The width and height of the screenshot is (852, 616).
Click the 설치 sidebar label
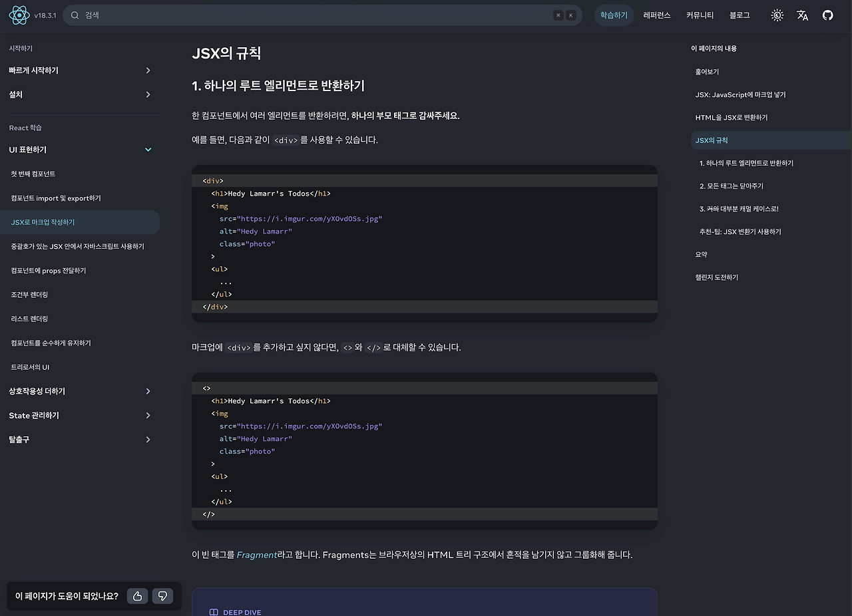pyautogui.click(x=15, y=94)
